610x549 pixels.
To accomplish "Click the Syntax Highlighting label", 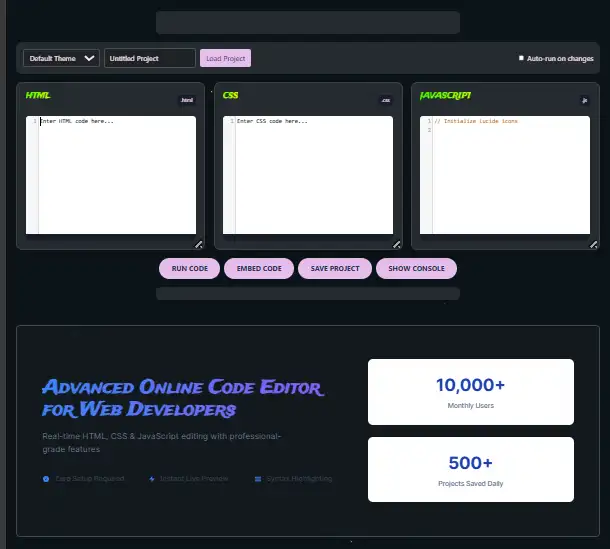I will tap(300, 479).
